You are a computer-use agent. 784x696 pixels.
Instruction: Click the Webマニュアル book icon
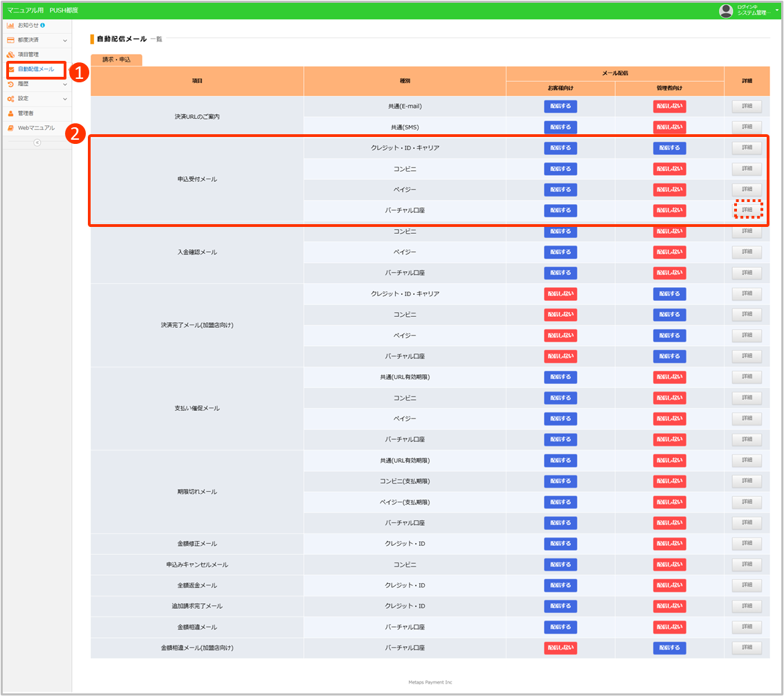click(11, 128)
